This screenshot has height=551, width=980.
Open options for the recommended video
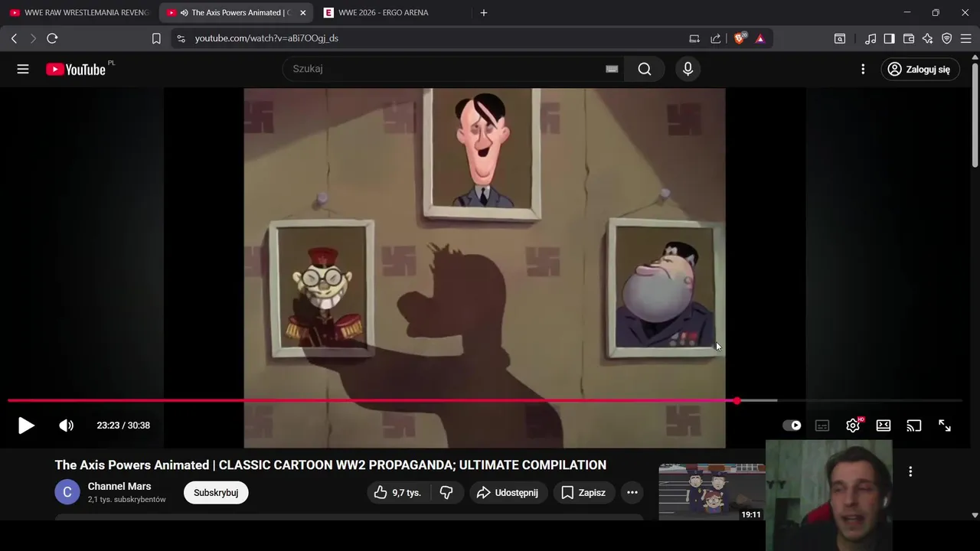[x=910, y=471]
